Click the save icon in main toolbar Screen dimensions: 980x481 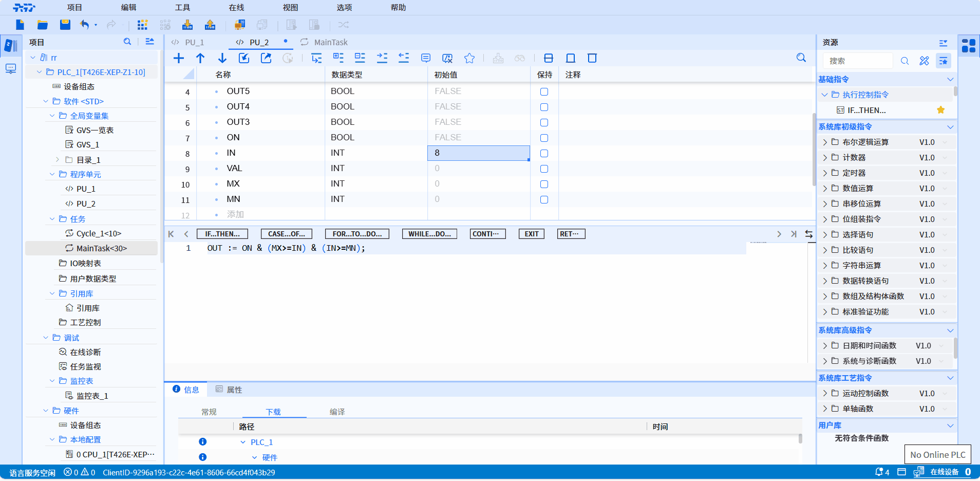pyautogui.click(x=65, y=25)
